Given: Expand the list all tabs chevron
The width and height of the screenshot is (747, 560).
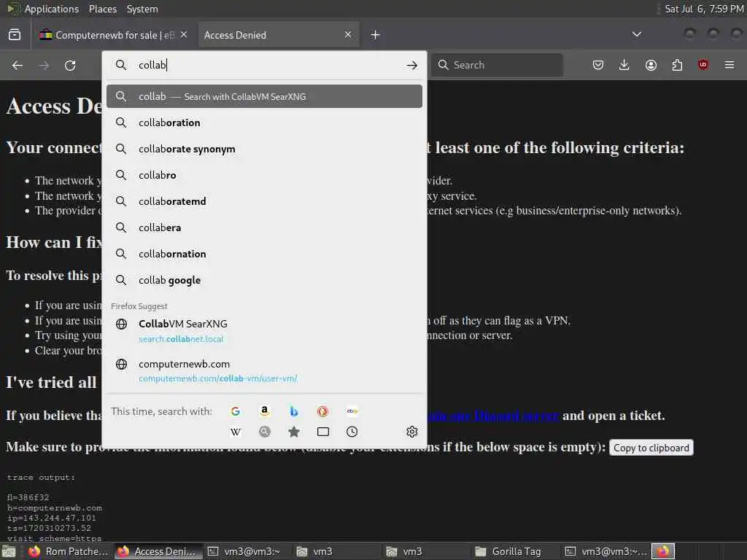Looking at the screenshot, I should point(636,34).
